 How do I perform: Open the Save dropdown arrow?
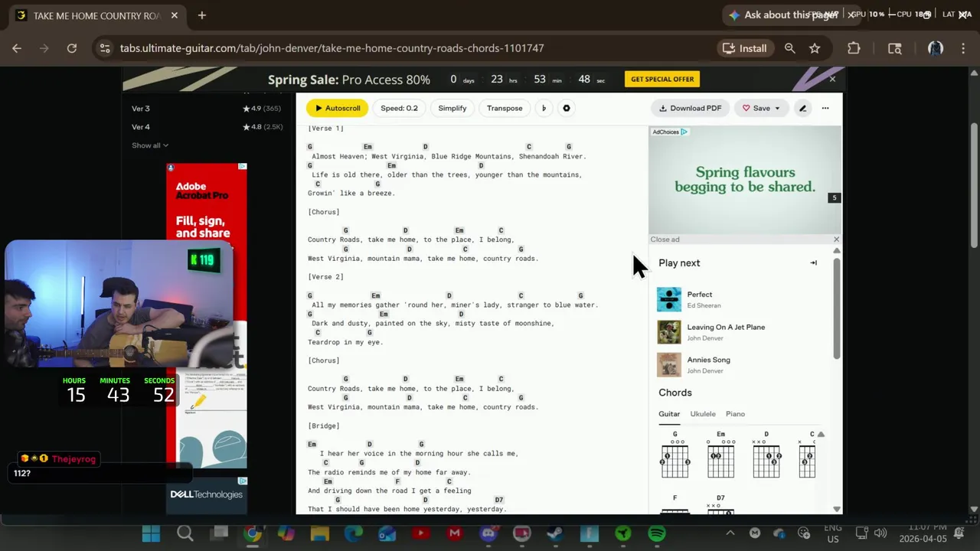point(777,108)
